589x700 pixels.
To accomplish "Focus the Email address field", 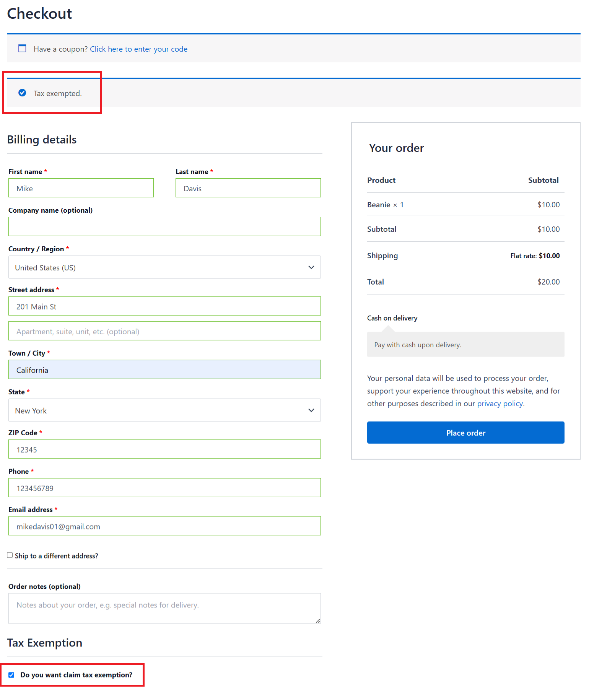I will [x=164, y=526].
